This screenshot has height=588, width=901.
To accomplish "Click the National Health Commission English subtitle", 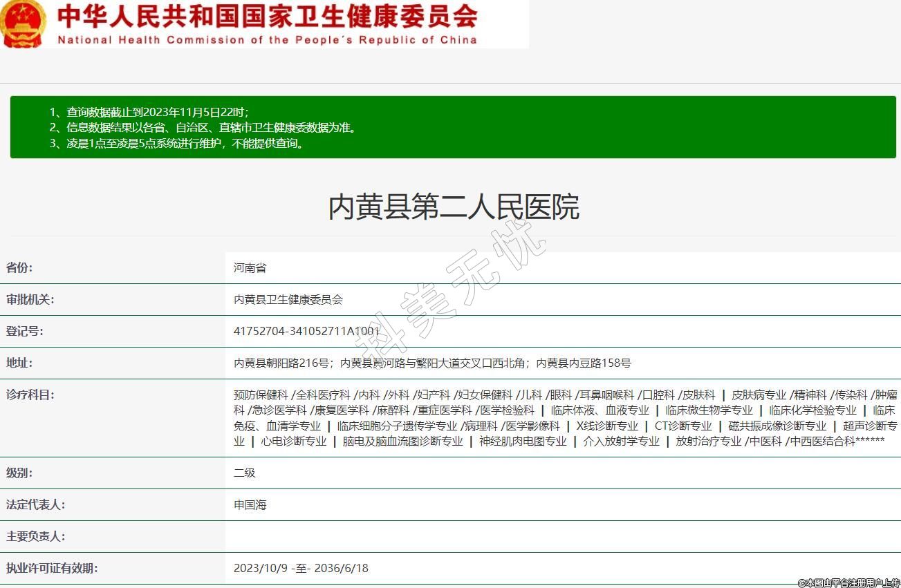I will (267, 40).
